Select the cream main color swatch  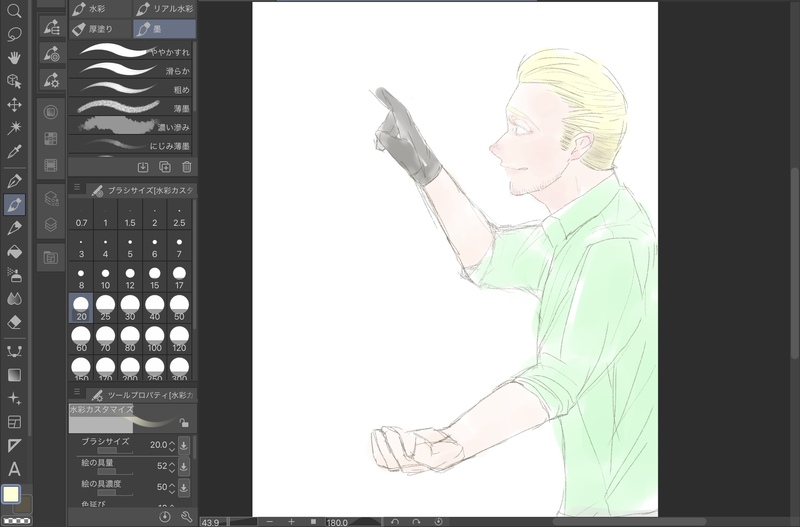coord(11,494)
